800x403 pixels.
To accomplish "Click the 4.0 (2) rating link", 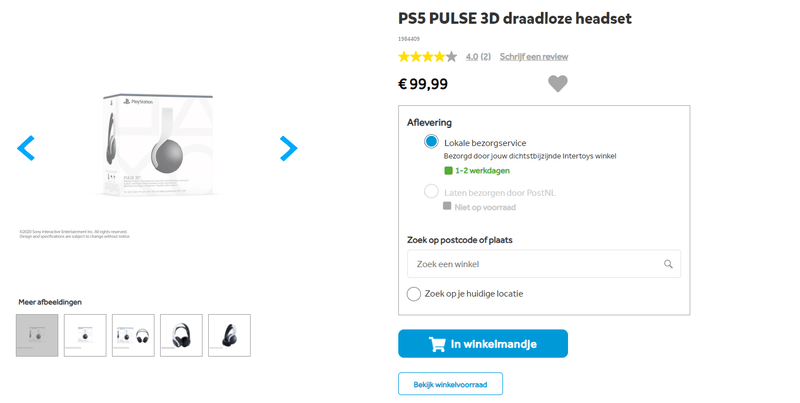I will [478, 57].
